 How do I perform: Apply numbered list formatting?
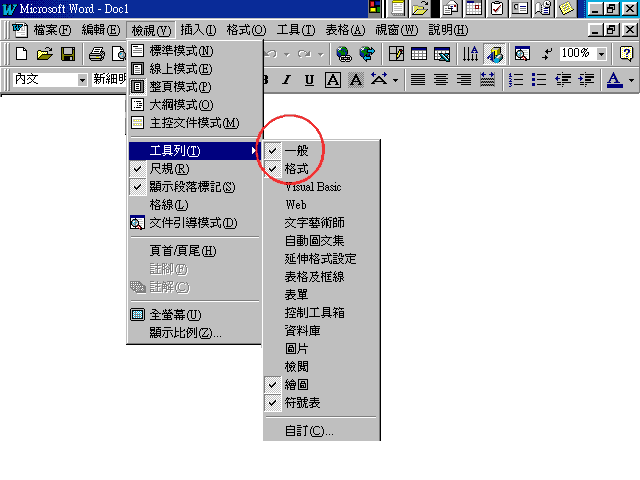[516, 80]
